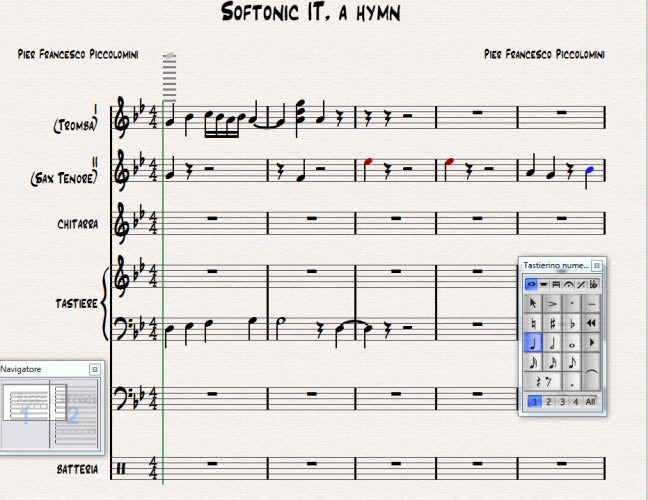Select voice 2 on the keypad
The height and width of the screenshot is (500, 648).
click(548, 402)
